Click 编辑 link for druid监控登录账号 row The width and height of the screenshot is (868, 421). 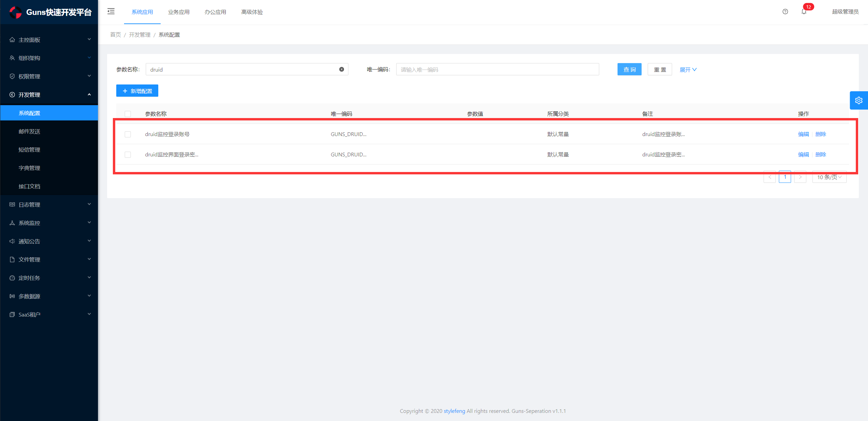(803, 134)
